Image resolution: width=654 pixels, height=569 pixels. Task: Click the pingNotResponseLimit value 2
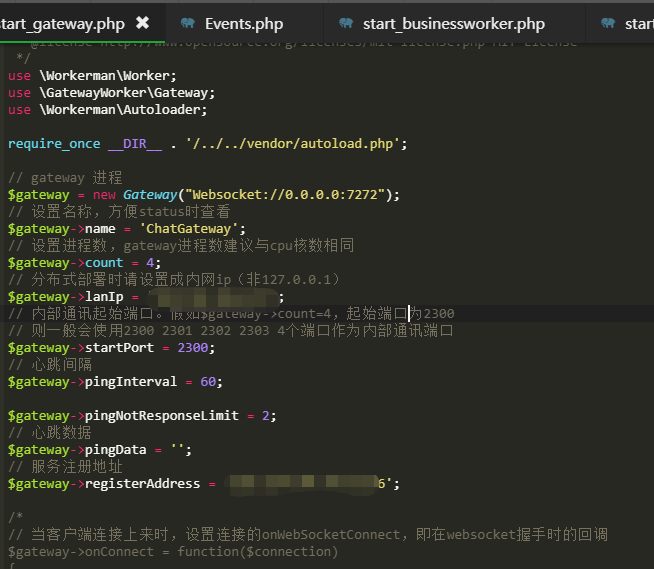tap(266, 416)
